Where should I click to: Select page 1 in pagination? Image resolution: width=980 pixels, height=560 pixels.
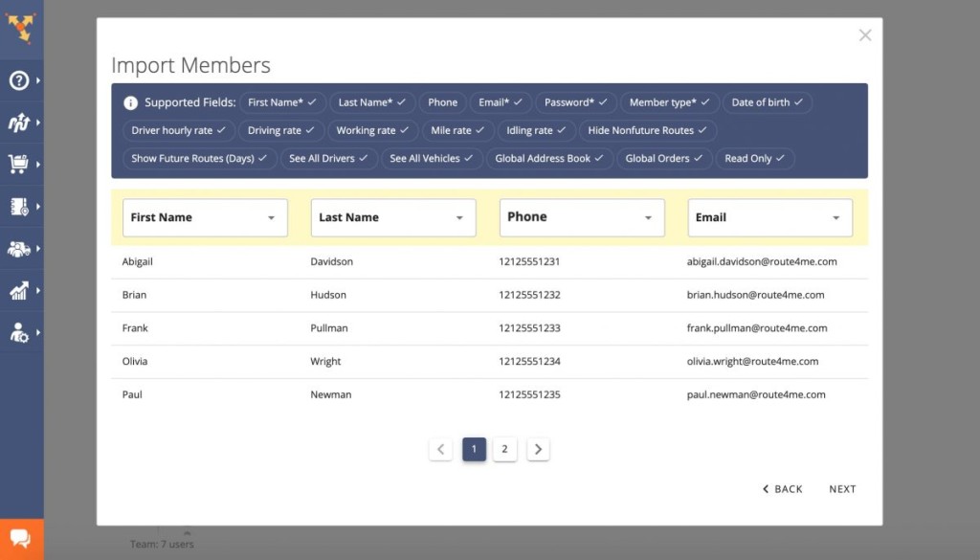click(474, 449)
